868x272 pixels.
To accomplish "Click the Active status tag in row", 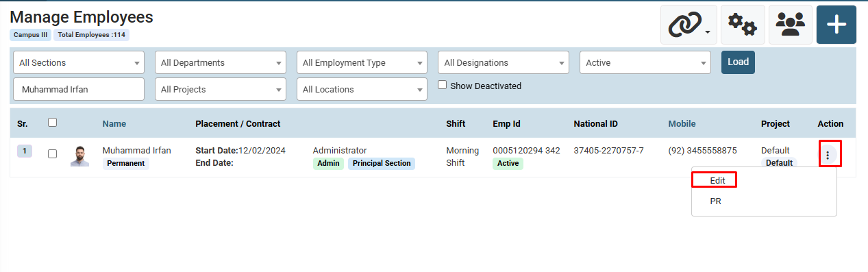I will (x=508, y=163).
